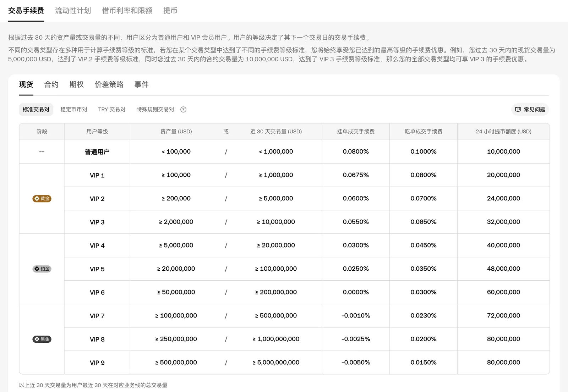Screen dimensions: 568x392
Task: Show the 价差策略 sub-tab
Action: tap(109, 84)
